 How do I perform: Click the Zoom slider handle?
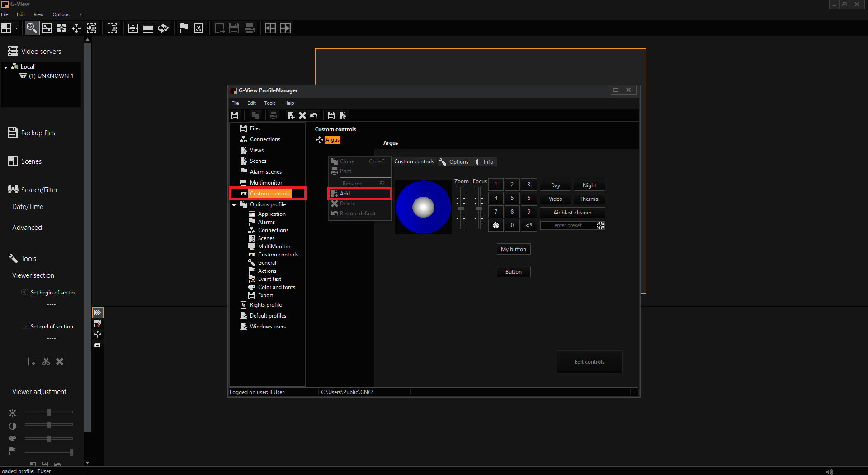point(461,209)
